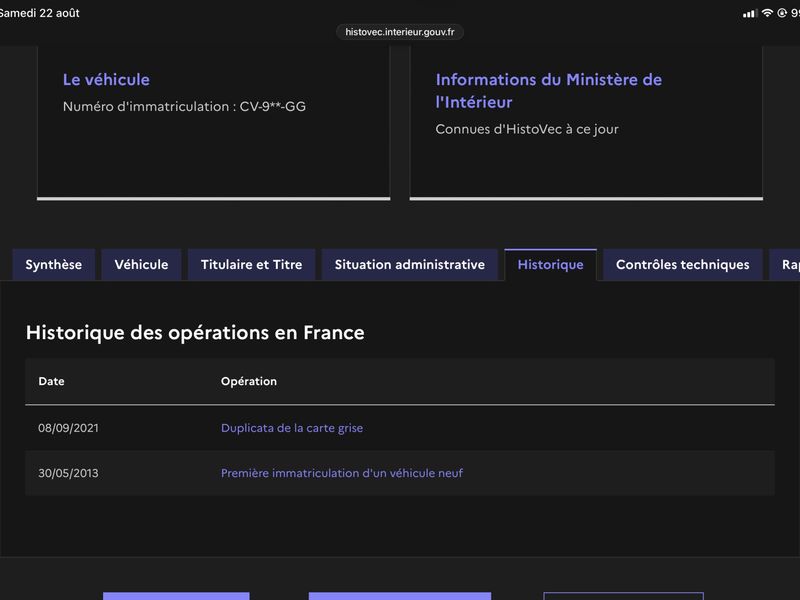
Task: Click the Historique des opérations en France heading
Action: click(195, 333)
